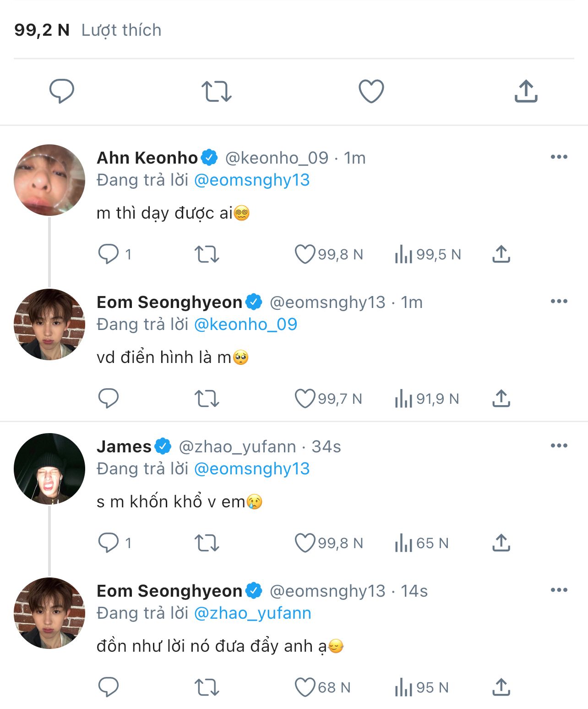Open @eomsnghy13 mention in Ahn Keonho's reply
The width and height of the screenshot is (588, 709).
pyautogui.click(x=252, y=180)
